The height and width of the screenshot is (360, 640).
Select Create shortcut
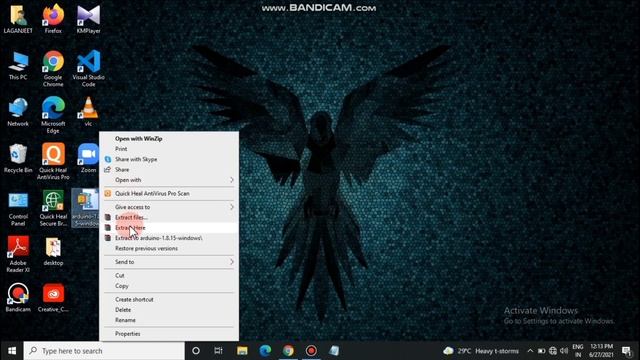pyautogui.click(x=169, y=300)
